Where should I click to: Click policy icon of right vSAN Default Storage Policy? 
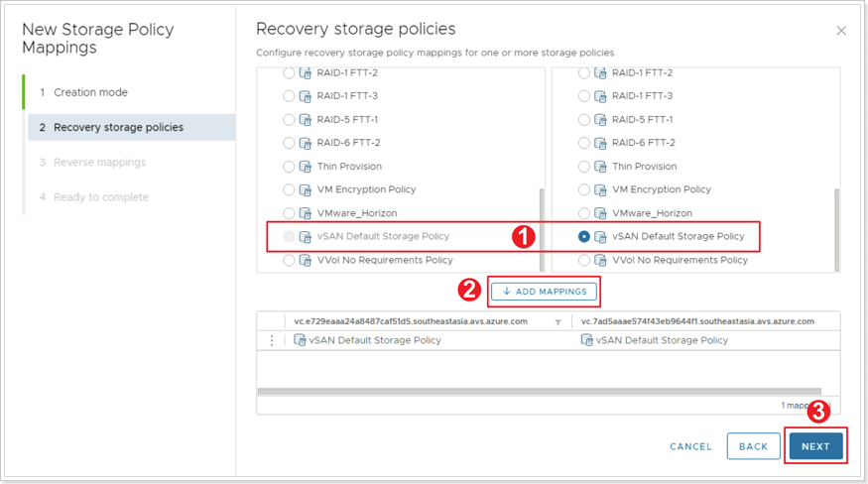point(600,236)
